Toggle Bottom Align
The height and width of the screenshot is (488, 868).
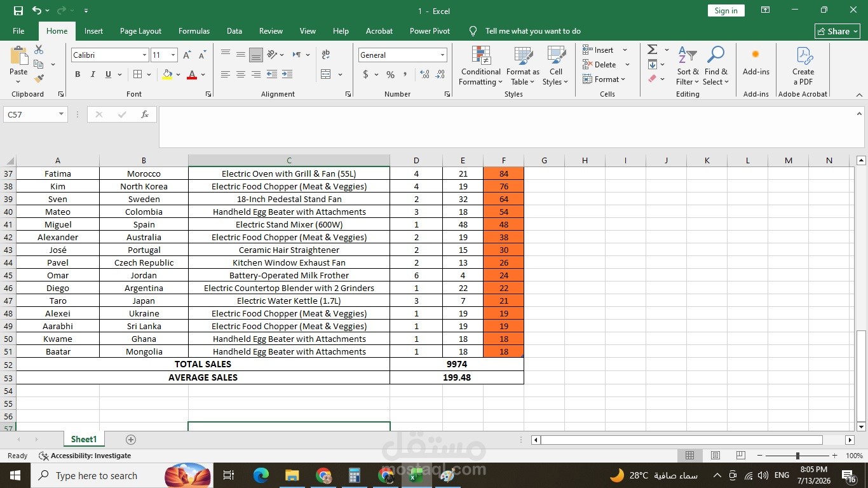pos(256,55)
